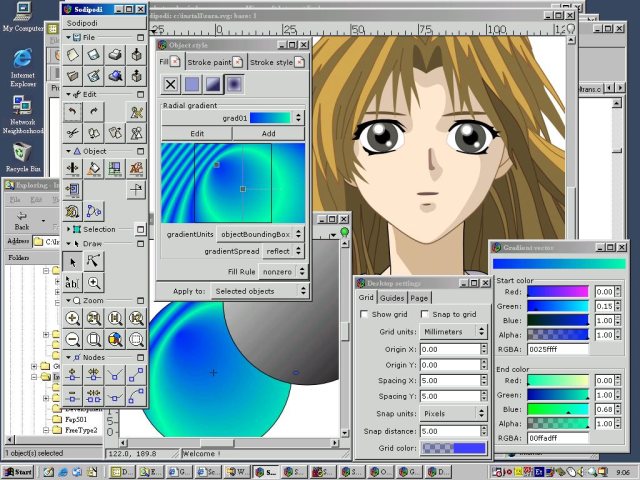Switch to the Guides tab in Desktop settings
Image resolution: width=640 pixels, height=480 pixels.
(392, 298)
